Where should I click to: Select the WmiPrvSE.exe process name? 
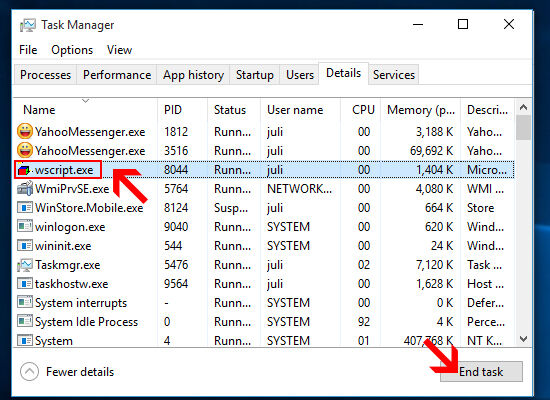tap(72, 189)
